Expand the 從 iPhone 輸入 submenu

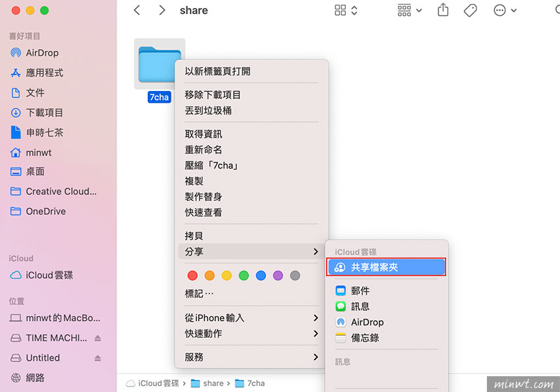coord(252,318)
